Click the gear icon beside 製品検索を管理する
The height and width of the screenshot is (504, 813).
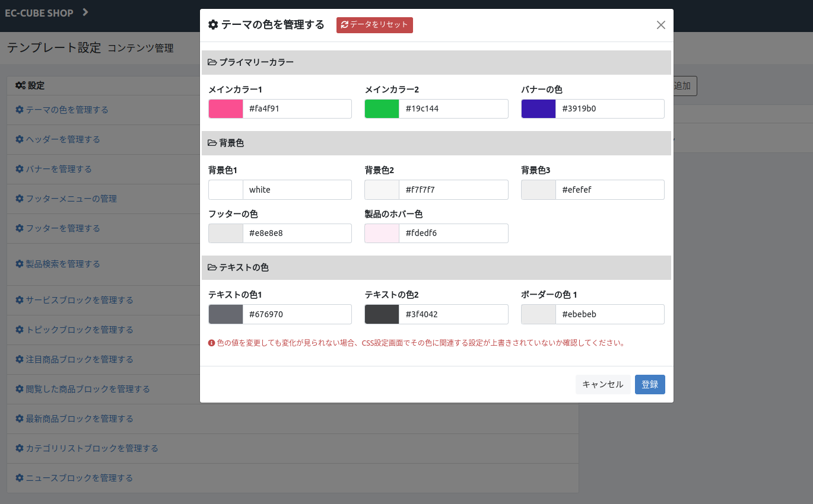click(20, 264)
